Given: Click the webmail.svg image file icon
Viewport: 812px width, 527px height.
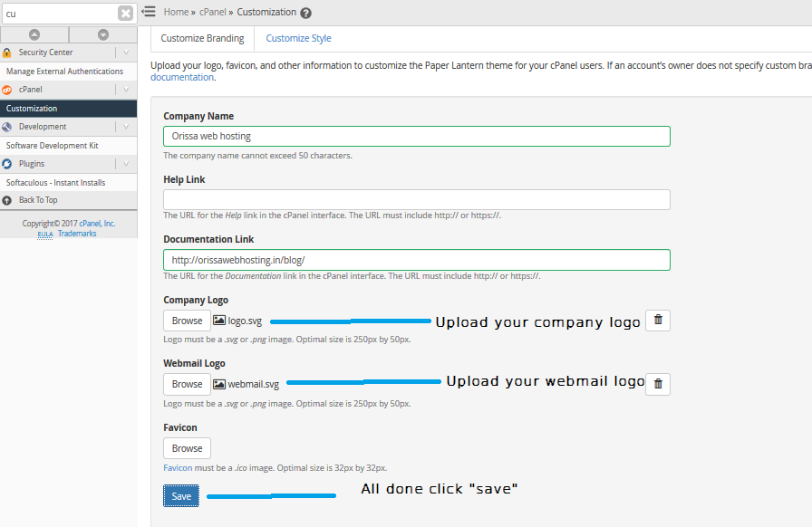Looking at the screenshot, I should [219, 384].
